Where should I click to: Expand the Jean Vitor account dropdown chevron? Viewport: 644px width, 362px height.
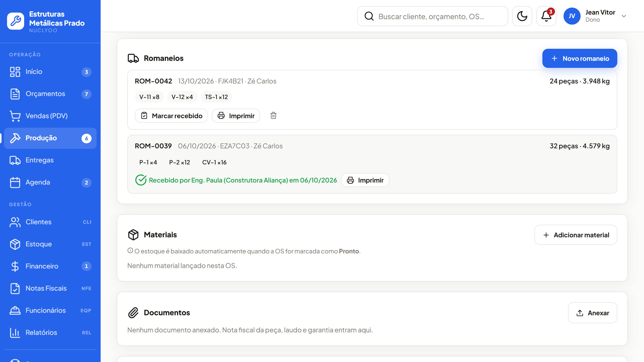pyautogui.click(x=624, y=16)
